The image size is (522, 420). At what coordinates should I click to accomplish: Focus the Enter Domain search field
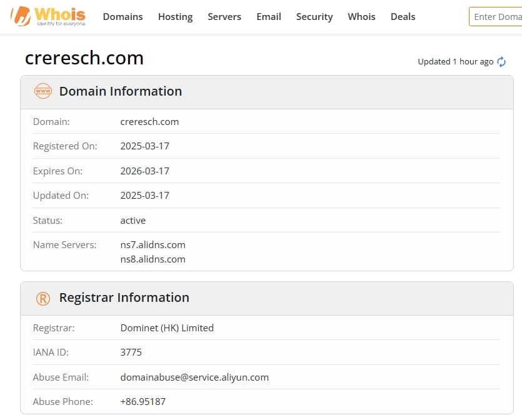coord(495,17)
